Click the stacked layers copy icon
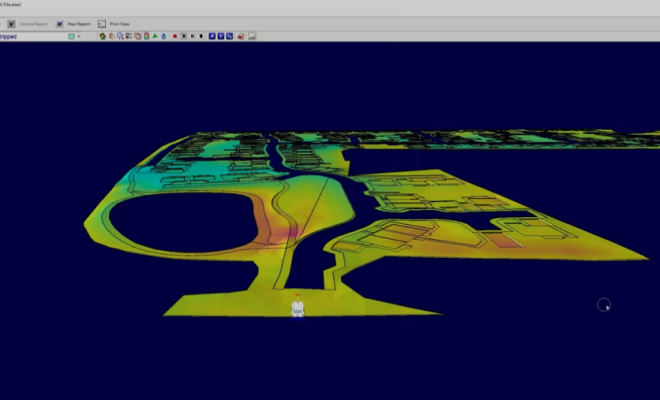Screen dimensions: 660x400 [138, 36]
